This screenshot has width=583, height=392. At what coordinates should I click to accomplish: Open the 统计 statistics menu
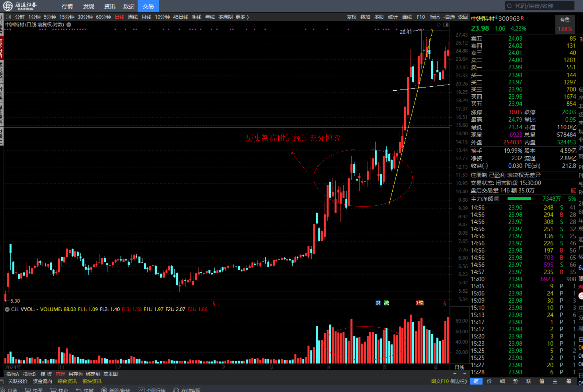(x=393, y=17)
